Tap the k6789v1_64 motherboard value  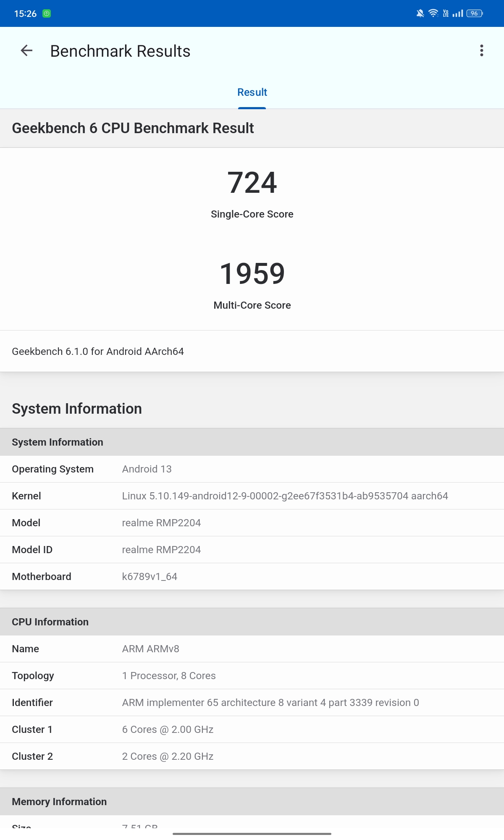pos(150,577)
